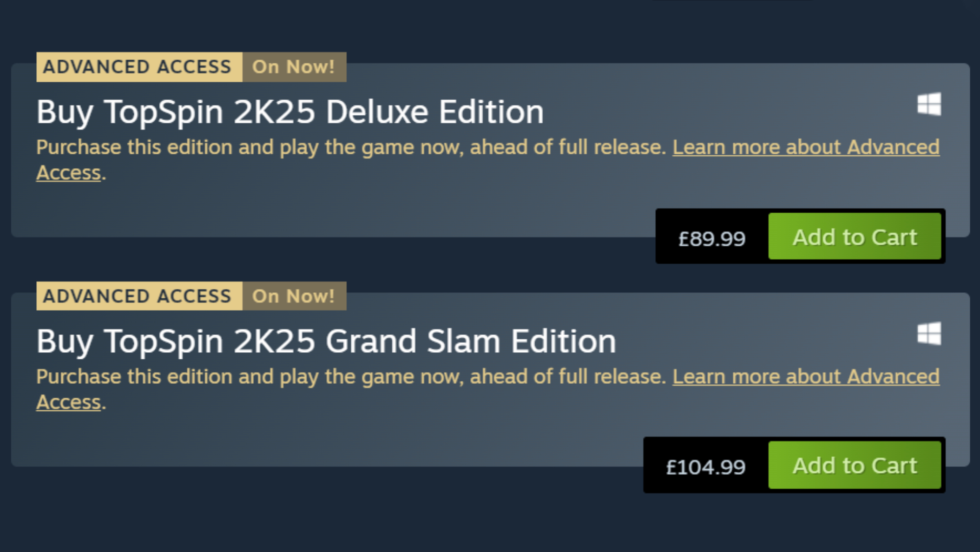Add TopSpin 2K25 Grand Slam Edition to cart
Image resolution: width=980 pixels, height=552 pixels.
[x=854, y=465]
